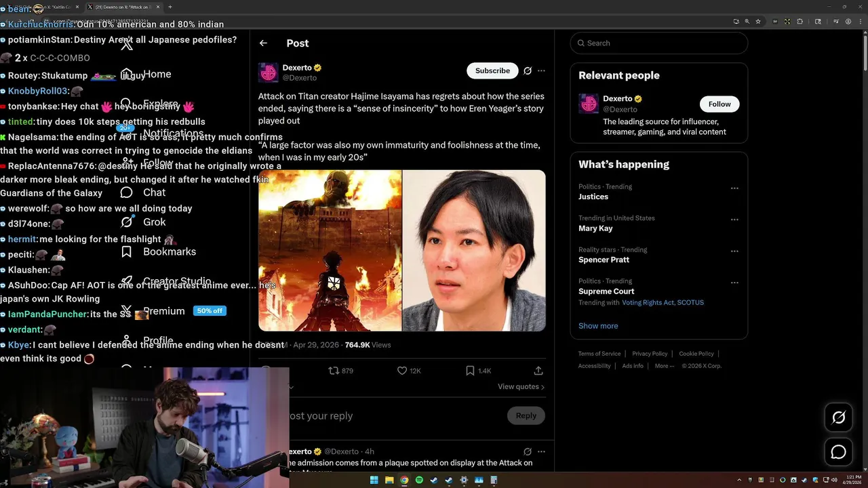
Task: Follow Dexerto in Relevant people
Action: (x=719, y=104)
